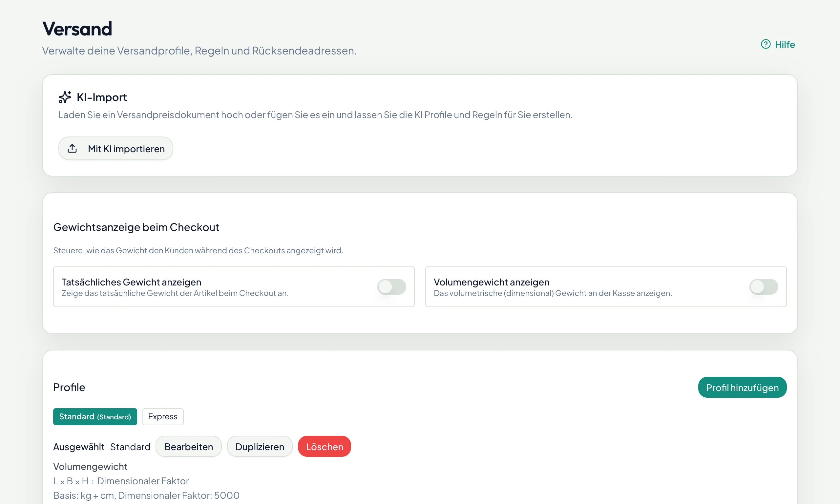
Task: Click 'Laden Sie ein Versandpreisdokument hoch' description
Action: (315, 115)
